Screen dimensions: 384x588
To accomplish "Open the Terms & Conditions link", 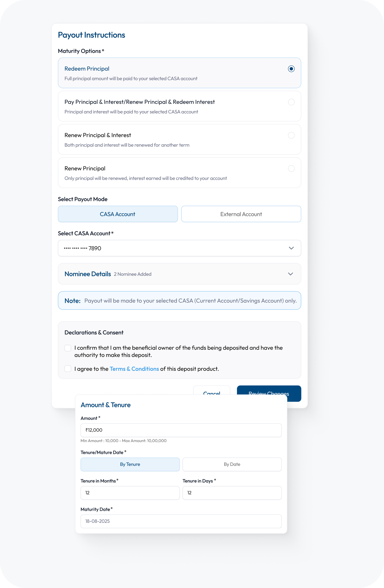I will click(134, 369).
